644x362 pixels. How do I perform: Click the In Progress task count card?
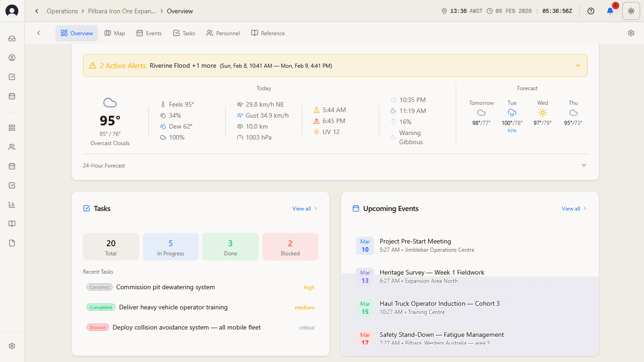pos(170,246)
